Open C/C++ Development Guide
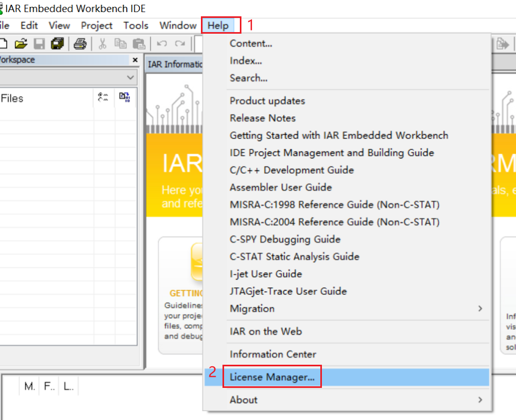The height and width of the screenshot is (420, 516). 347,170
